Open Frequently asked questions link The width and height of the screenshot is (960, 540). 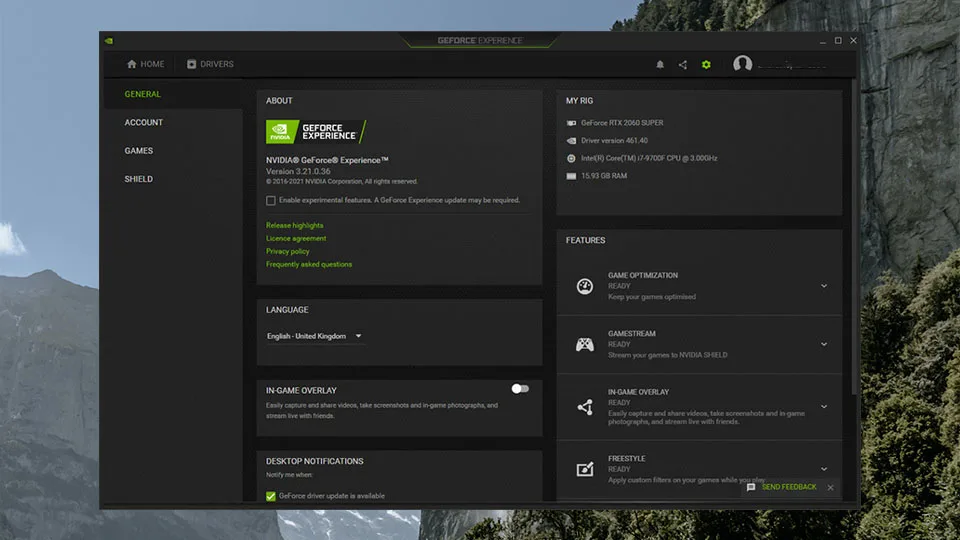pyautogui.click(x=309, y=264)
